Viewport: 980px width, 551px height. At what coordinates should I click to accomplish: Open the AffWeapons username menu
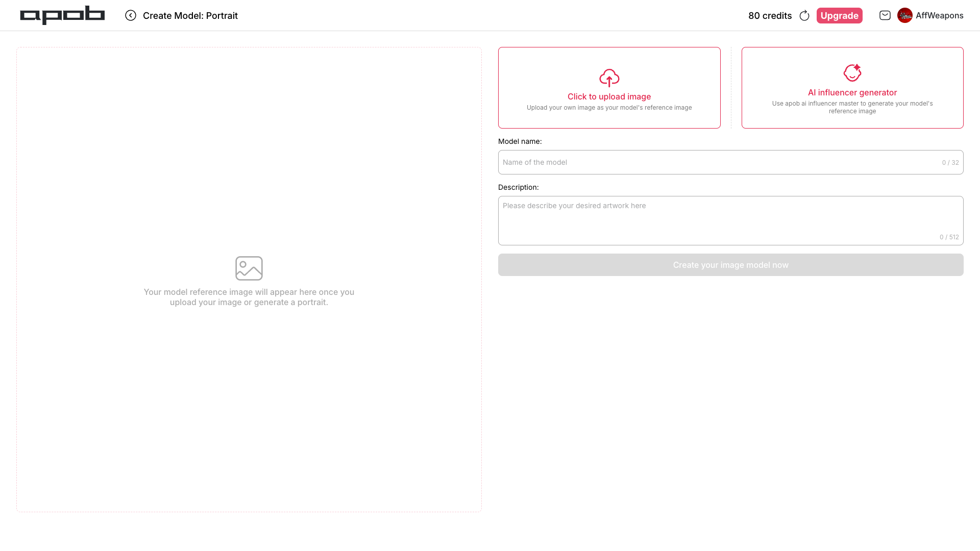tap(939, 15)
